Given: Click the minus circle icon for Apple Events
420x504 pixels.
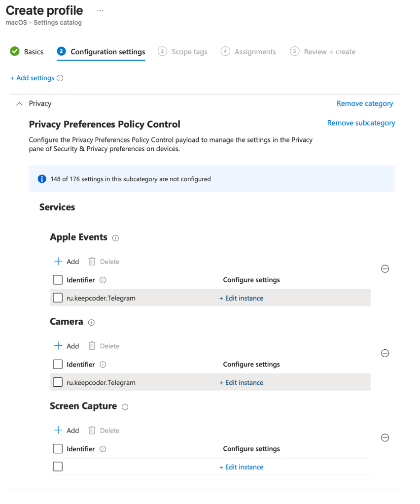Looking at the screenshot, I should point(385,269).
